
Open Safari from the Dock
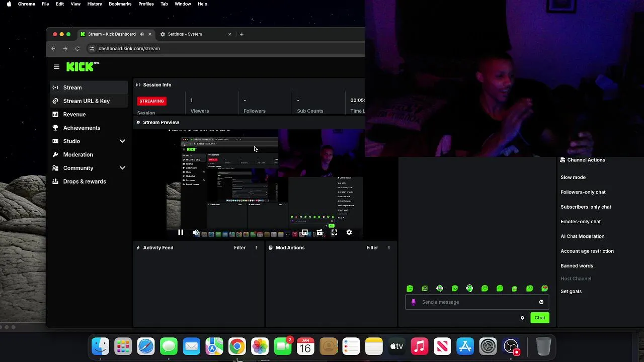coord(146,346)
